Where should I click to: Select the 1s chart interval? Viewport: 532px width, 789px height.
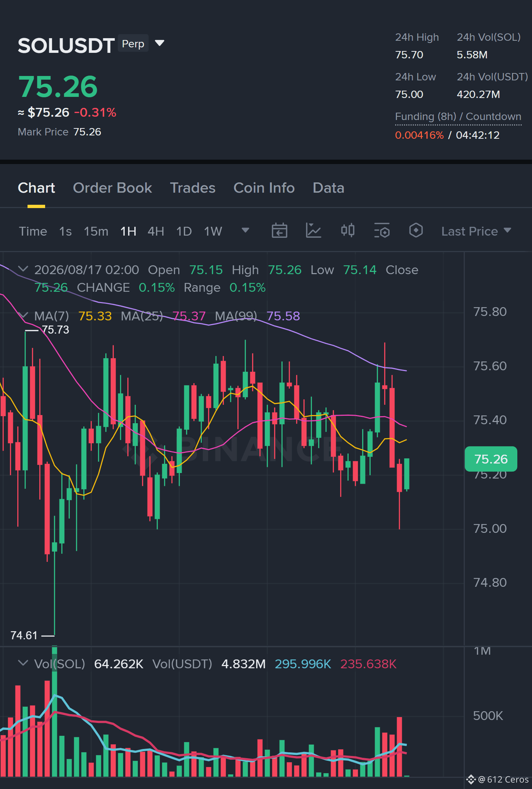tap(65, 231)
